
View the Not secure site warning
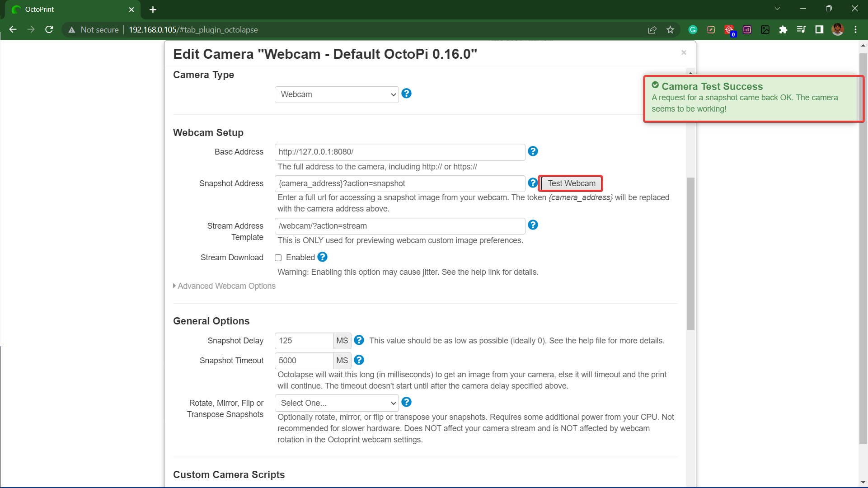point(94,30)
